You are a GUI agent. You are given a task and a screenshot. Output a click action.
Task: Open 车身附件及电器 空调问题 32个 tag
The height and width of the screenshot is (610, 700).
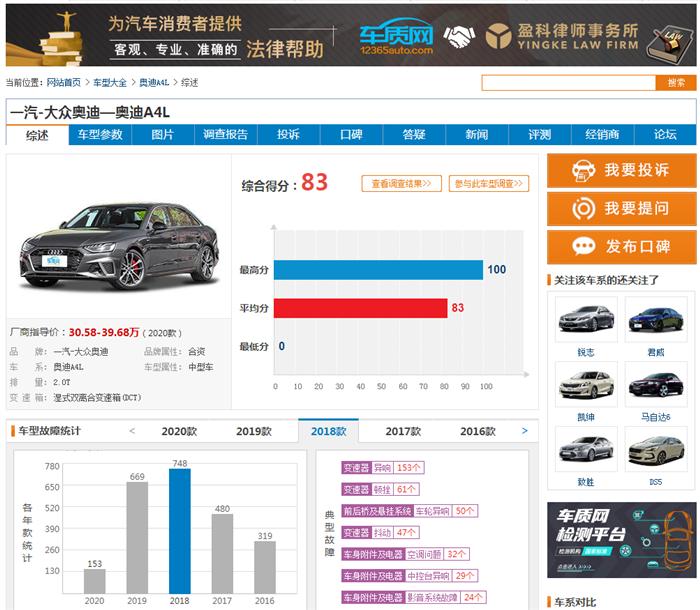[x=405, y=555]
